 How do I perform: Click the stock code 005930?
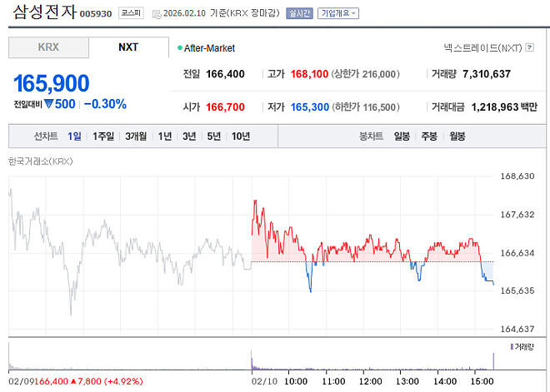[x=96, y=13]
